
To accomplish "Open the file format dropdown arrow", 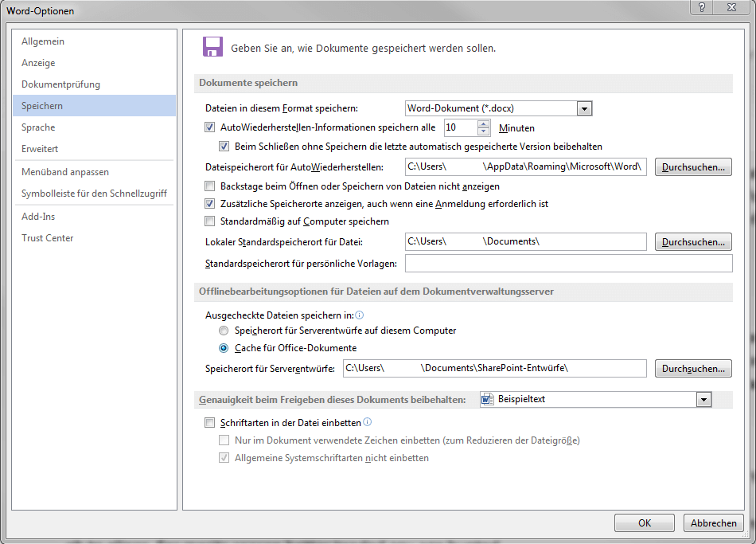I will coord(584,108).
